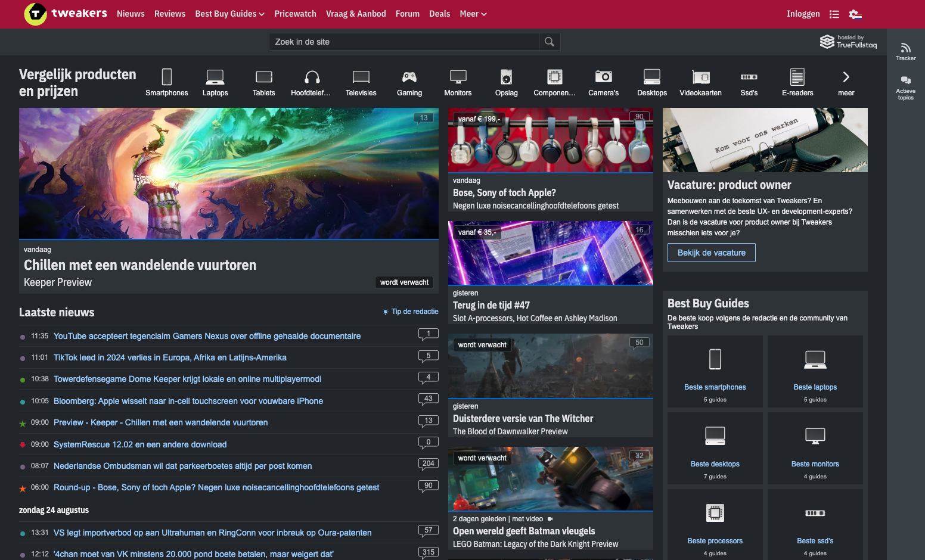Open Vraag & Aanbod in the navigation

point(356,14)
